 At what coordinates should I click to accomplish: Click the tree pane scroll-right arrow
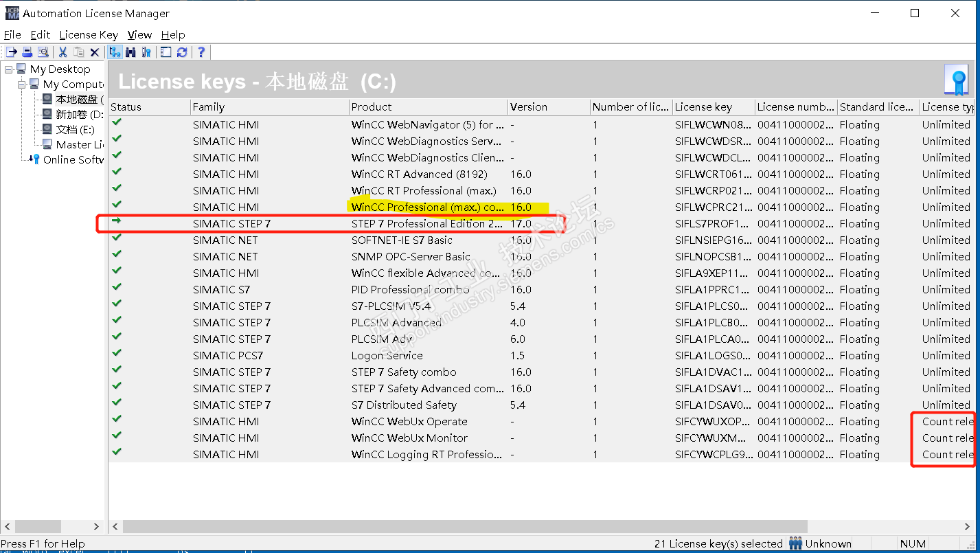(x=96, y=526)
